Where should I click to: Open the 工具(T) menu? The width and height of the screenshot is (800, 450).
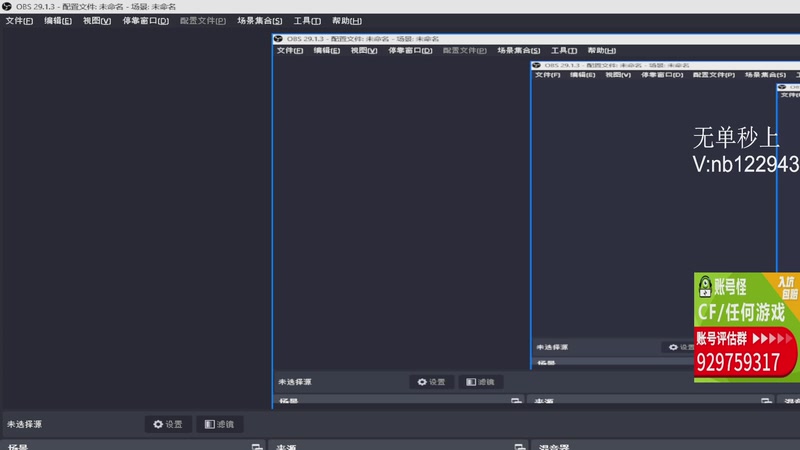tap(307, 21)
